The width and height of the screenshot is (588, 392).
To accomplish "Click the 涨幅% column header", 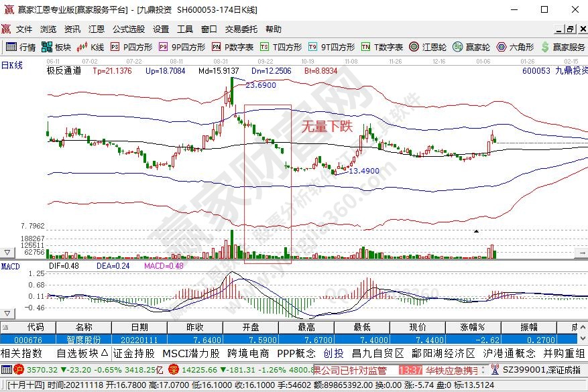I will pos(475,326).
